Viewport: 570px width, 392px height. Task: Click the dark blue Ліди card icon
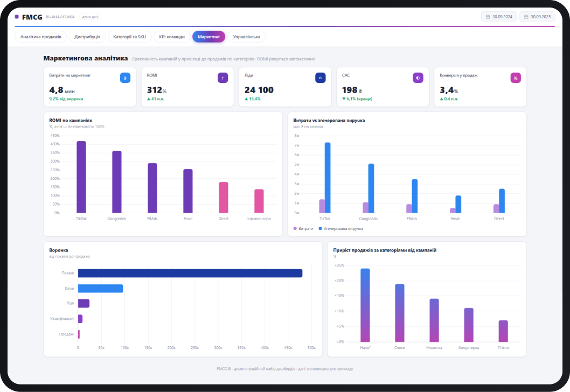[320, 78]
